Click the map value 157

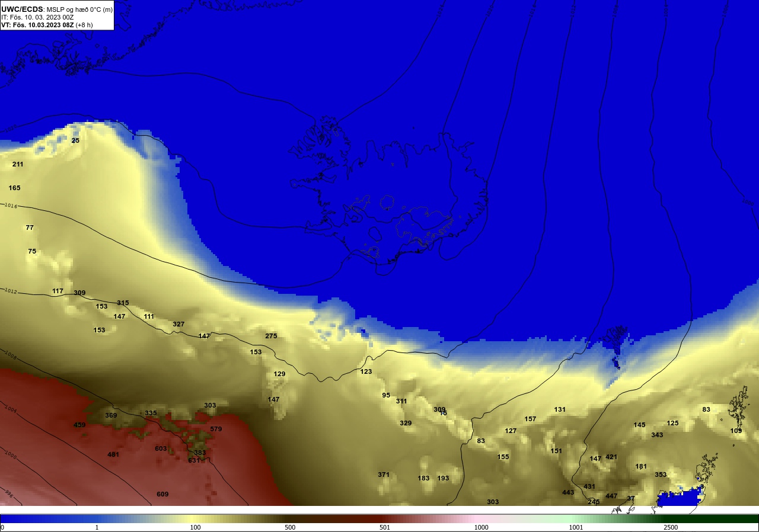coord(530,419)
